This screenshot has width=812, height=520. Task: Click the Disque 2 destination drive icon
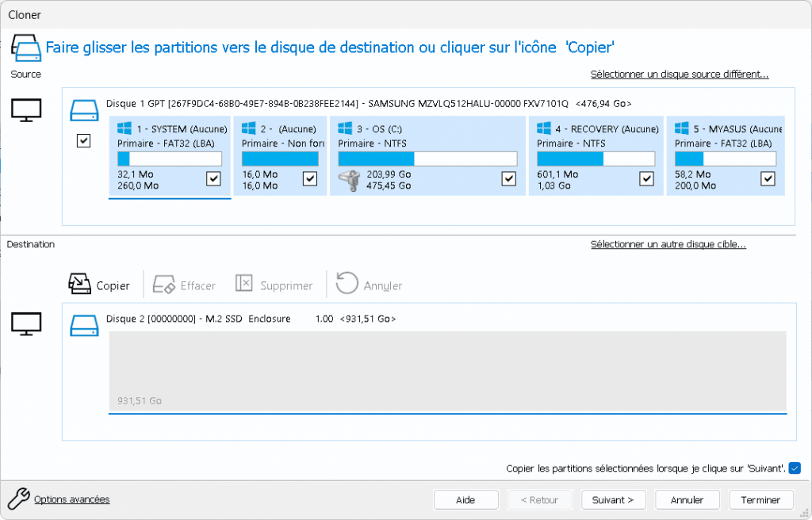pyautogui.click(x=84, y=324)
